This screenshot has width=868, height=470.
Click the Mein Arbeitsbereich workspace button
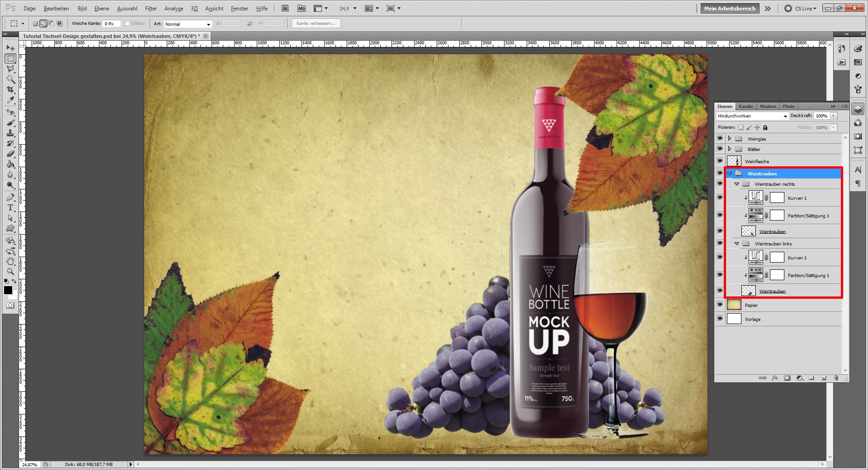(x=729, y=9)
